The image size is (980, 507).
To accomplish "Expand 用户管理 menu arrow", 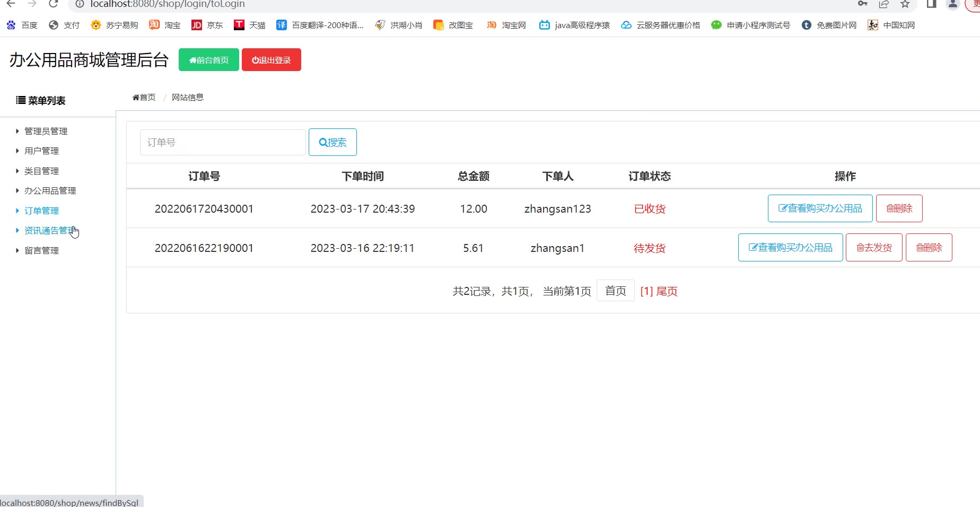I will pos(17,151).
